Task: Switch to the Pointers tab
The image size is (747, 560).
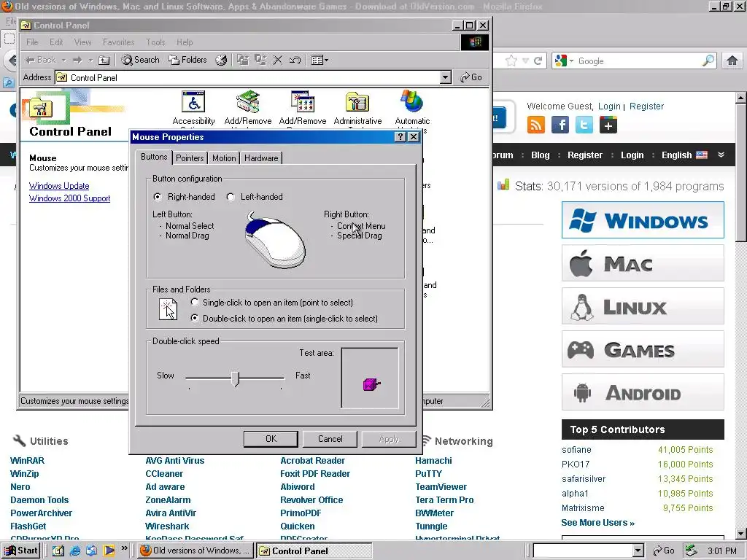Action: (190, 158)
